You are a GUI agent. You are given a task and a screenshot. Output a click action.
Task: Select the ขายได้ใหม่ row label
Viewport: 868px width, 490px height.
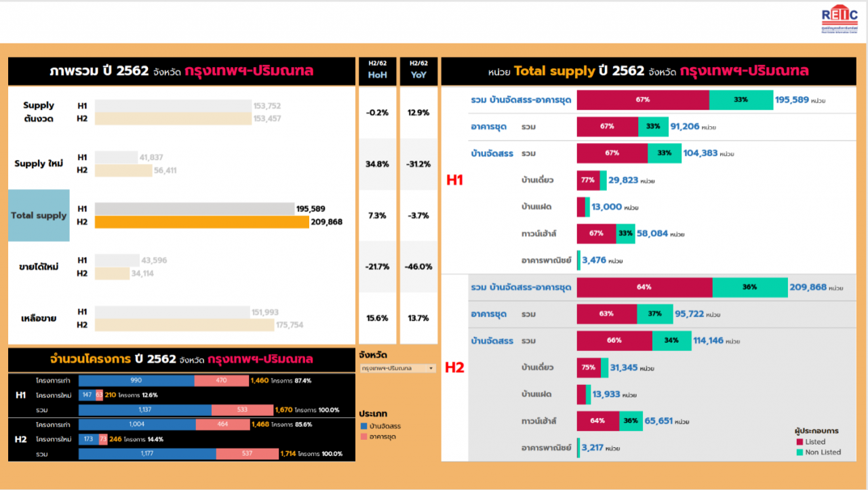click(39, 266)
